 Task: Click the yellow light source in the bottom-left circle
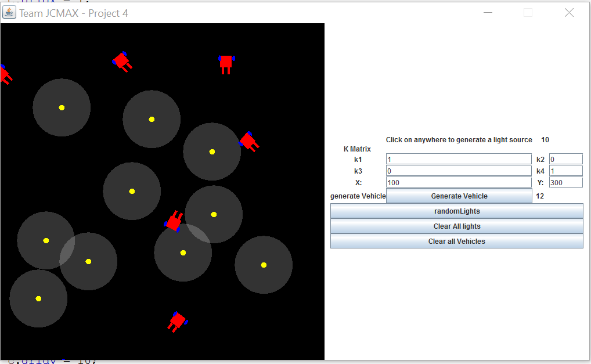click(38, 299)
